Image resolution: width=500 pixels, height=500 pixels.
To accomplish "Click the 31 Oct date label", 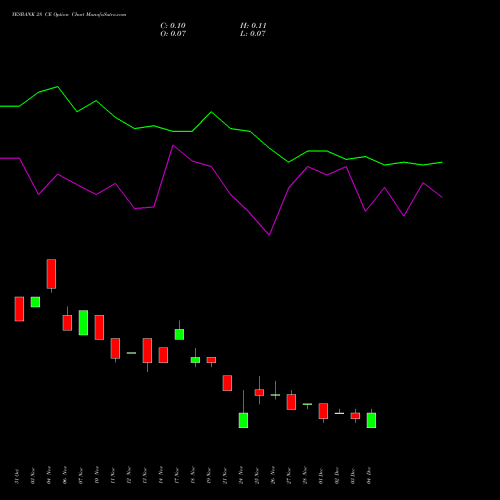I will click(x=17, y=476).
